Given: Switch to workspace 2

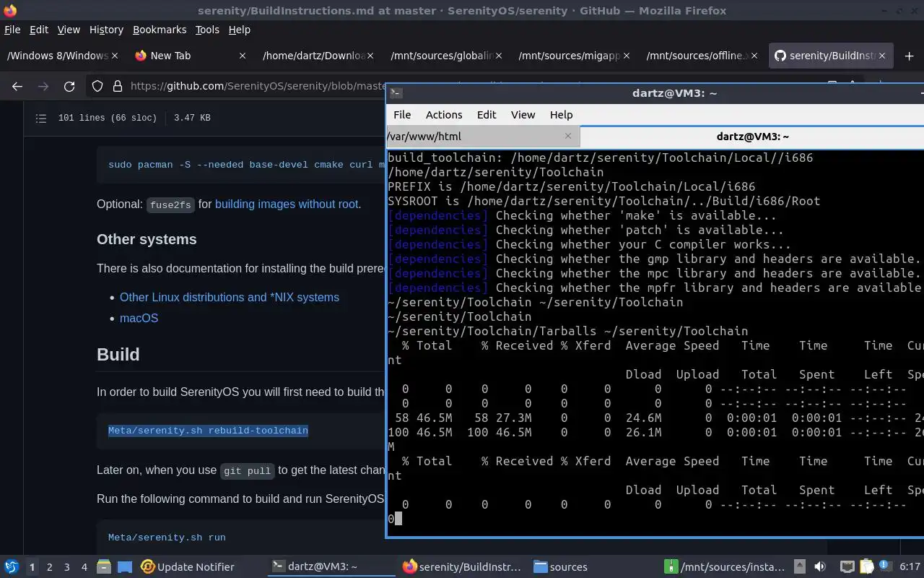Looking at the screenshot, I should [x=49, y=567].
